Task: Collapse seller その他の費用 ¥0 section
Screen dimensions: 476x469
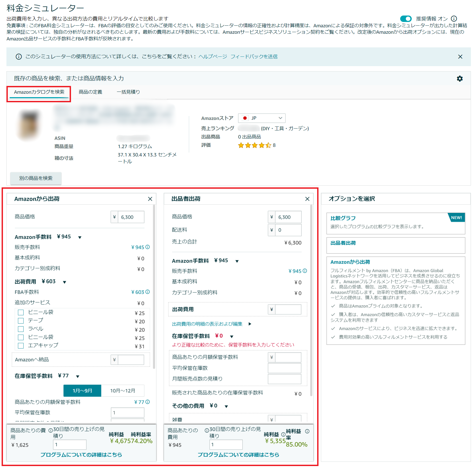Action: pyautogui.click(x=226, y=406)
